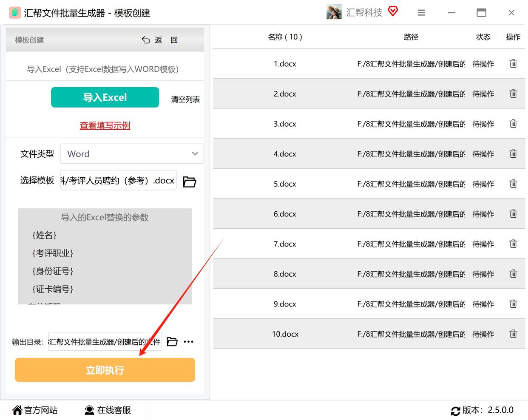528x420 pixels.
Task: Delete the 3.docx row with trash icon
Action: coord(513,124)
